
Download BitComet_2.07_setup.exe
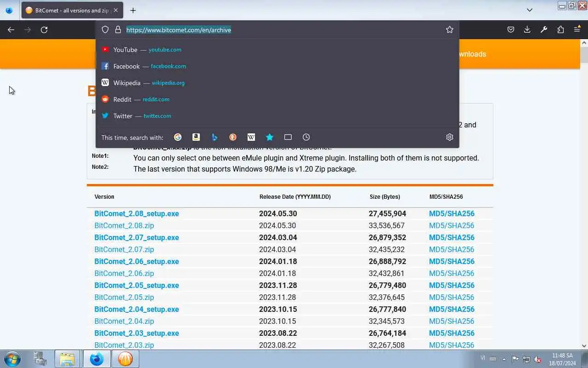pos(136,237)
